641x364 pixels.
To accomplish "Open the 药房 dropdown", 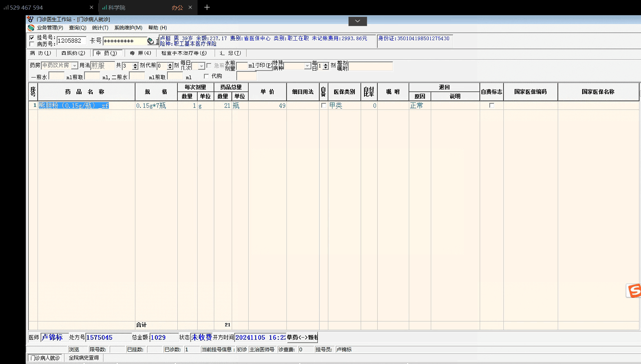I will (75, 66).
